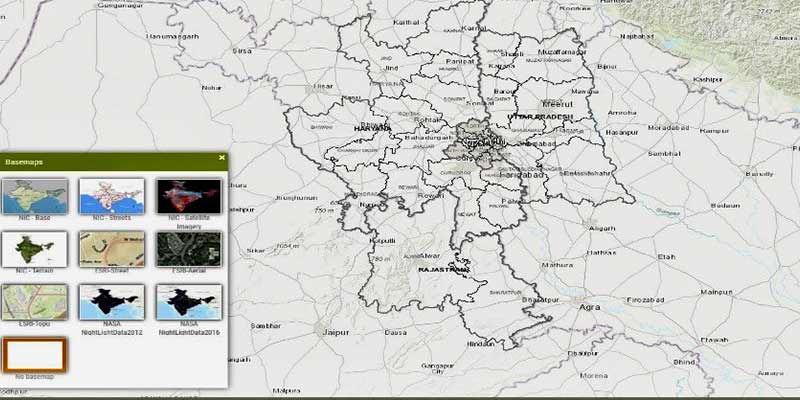Click the Moradabad city label on map

[x=662, y=130]
